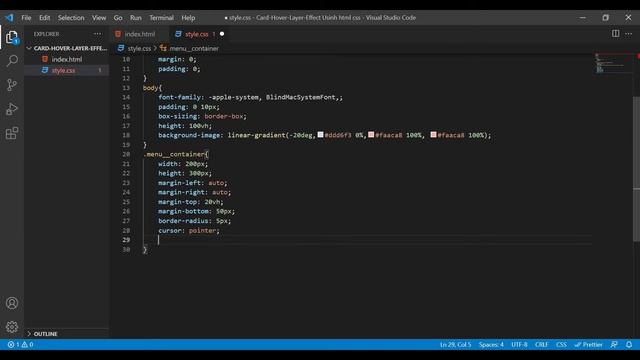Image resolution: width=640 pixels, height=360 pixels.
Task: Click the style.css file icon in breadcrumb
Action: [121, 48]
